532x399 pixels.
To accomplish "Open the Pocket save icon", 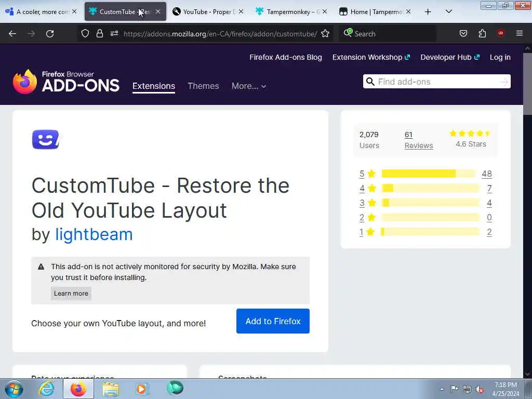I will (463, 33).
